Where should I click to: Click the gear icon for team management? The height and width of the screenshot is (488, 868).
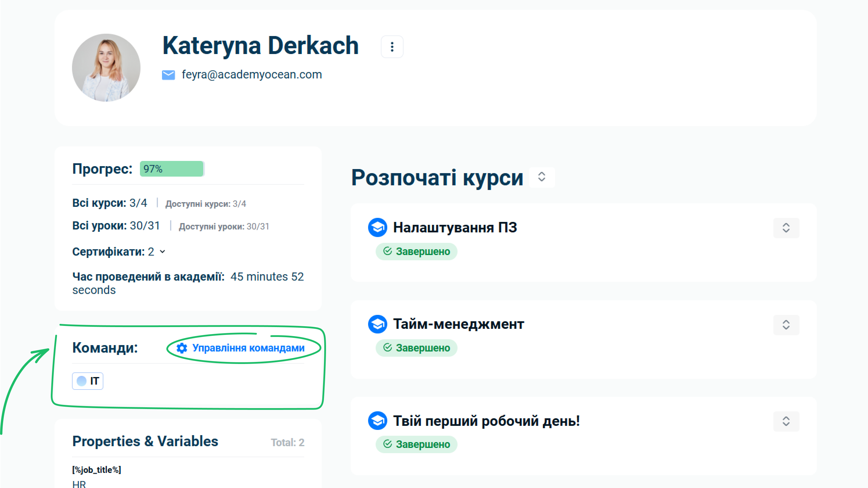(x=182, y=348)
